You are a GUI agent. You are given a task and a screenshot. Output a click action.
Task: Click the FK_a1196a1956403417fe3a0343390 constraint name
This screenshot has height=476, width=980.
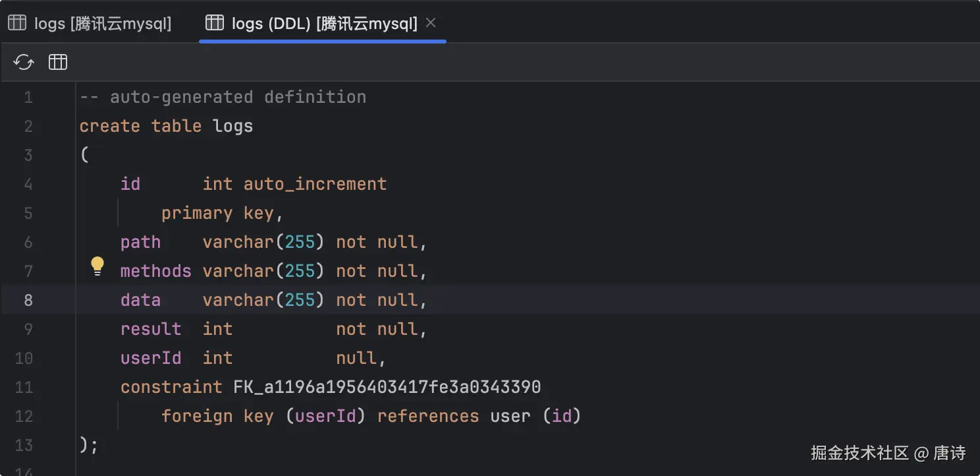(387, 387)
